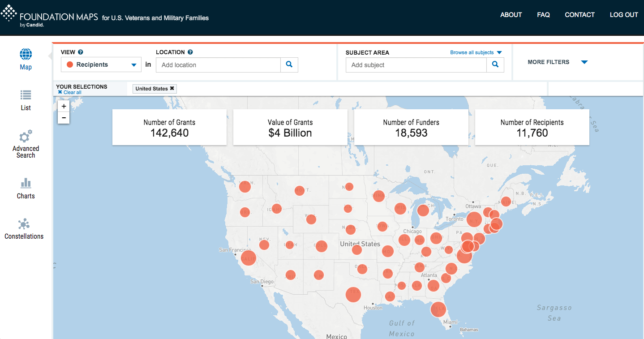Select the Washington state bubble
Screen dimensions: 644x339
point(245,186)
